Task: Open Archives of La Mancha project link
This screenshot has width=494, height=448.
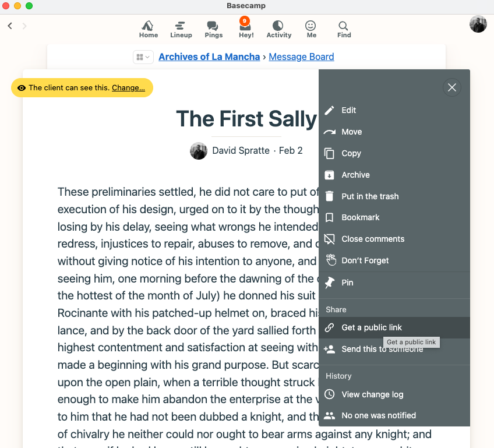Action: 209,57
